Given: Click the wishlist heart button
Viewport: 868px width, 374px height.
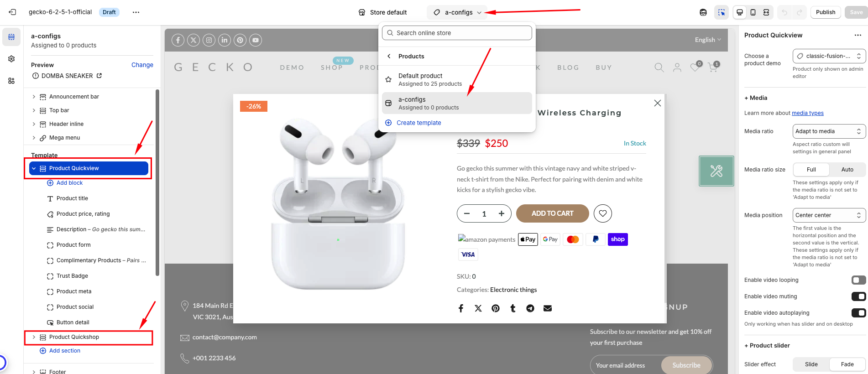Looking at the screenshot, I should (x=603, y=213).
